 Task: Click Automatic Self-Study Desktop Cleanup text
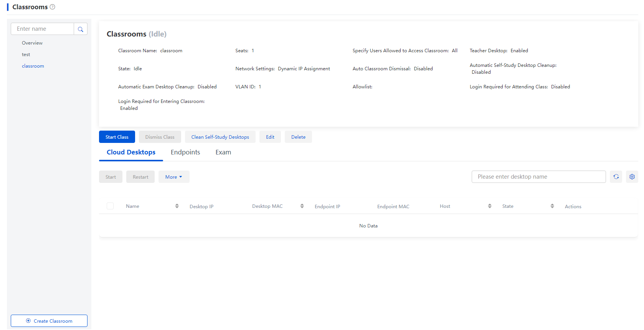(x=513, y=69)
